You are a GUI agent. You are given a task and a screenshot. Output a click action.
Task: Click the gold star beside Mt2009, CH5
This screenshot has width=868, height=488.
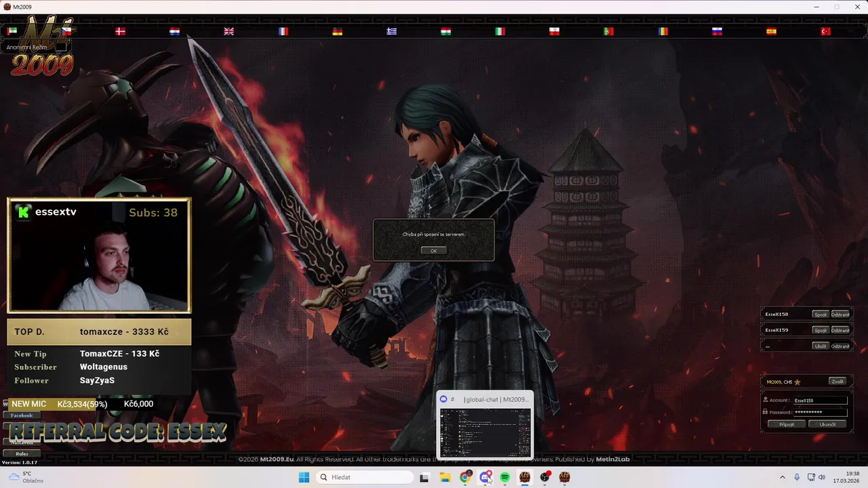[797, 382]
